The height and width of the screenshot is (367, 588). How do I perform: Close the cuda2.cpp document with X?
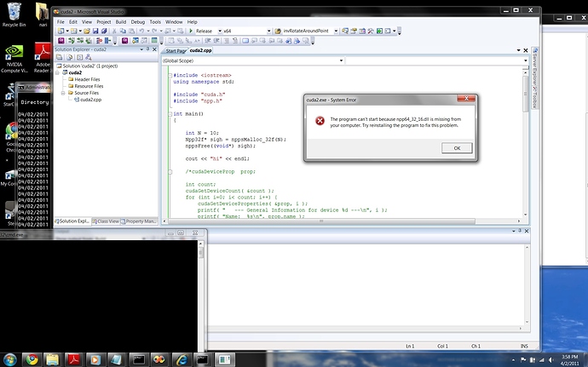coord(526,50)
